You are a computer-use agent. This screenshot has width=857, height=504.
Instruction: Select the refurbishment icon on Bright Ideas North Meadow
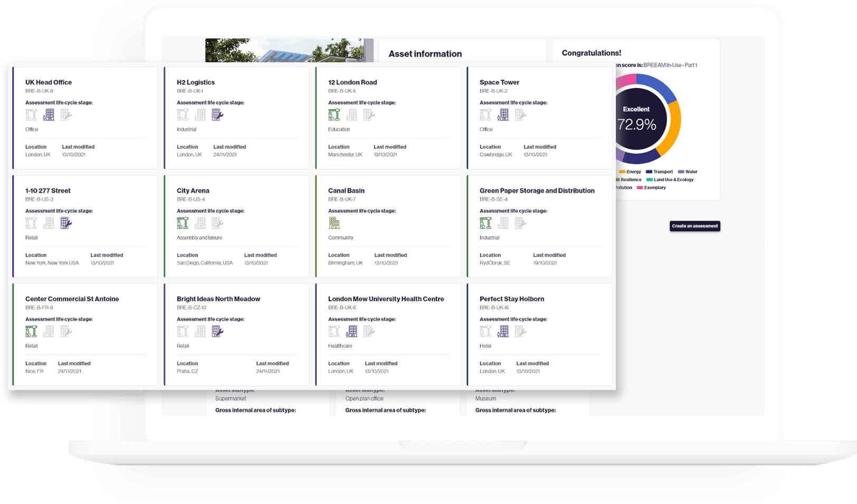[x=217, y=331]
